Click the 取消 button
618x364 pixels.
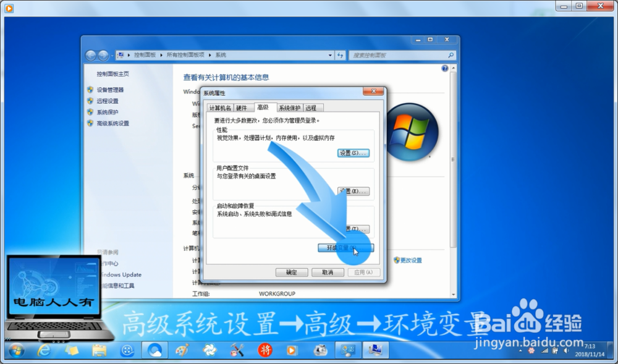click(x=328, y=272)
